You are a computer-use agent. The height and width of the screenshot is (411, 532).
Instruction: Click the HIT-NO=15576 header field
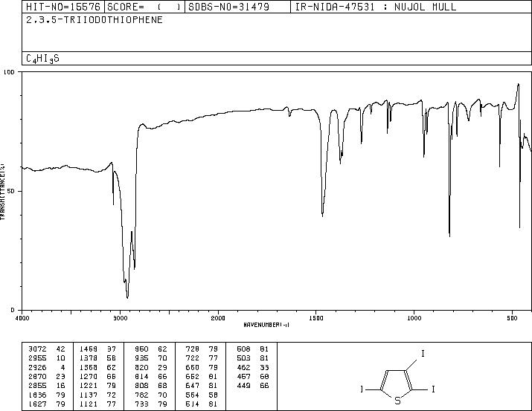[x=63, y=7]
